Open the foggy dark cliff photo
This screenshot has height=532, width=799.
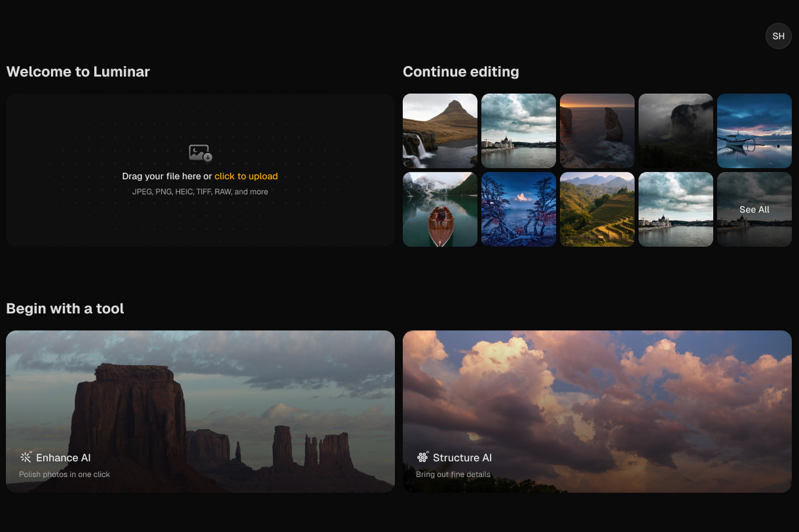pyautogui.click(x=676, y=131)
